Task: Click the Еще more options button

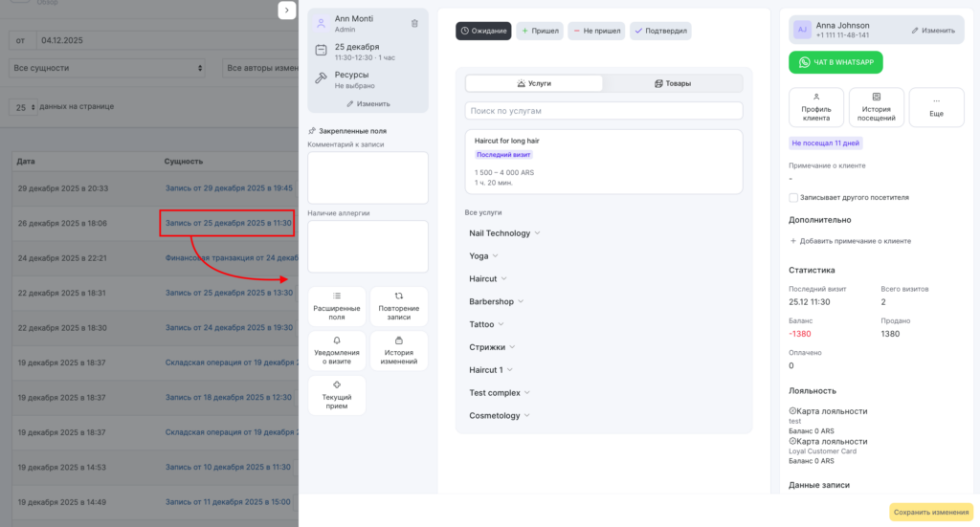Action: point(936,107)
